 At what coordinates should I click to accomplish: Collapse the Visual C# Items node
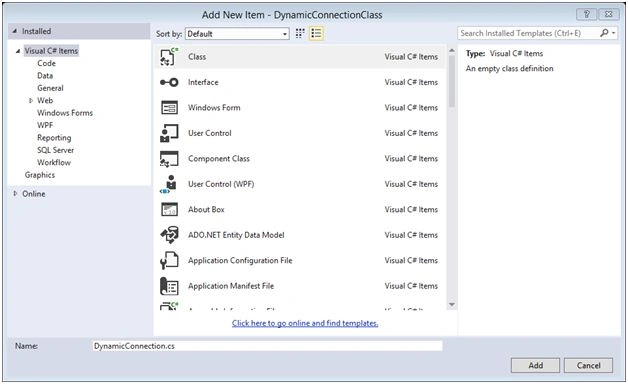coord(18,51)
